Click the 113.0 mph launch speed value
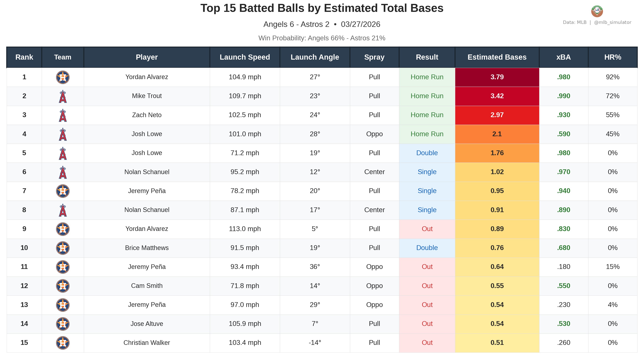The width and height of the screenshot is (644, 356). tap(245, 229)
